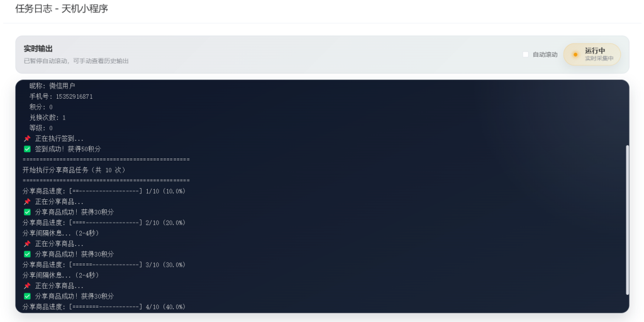Click pin icon two lines above 4/10 progress line
644x322 pixels.
click(27, 286)
